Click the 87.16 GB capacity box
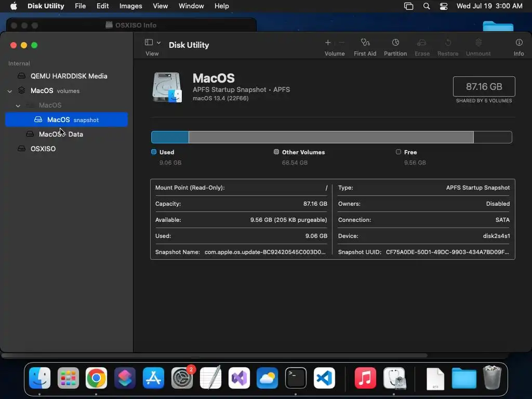The width and height of the screenshot is (532, 399). 484,87
